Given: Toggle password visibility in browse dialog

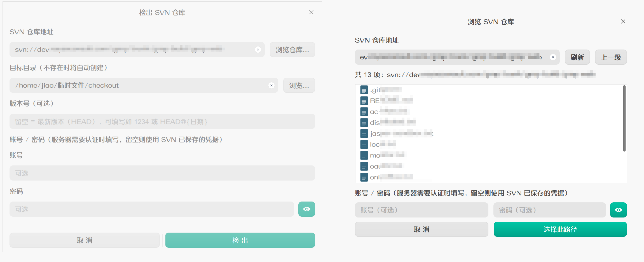Looking at the screenshot, I should [x=619, y=210].
